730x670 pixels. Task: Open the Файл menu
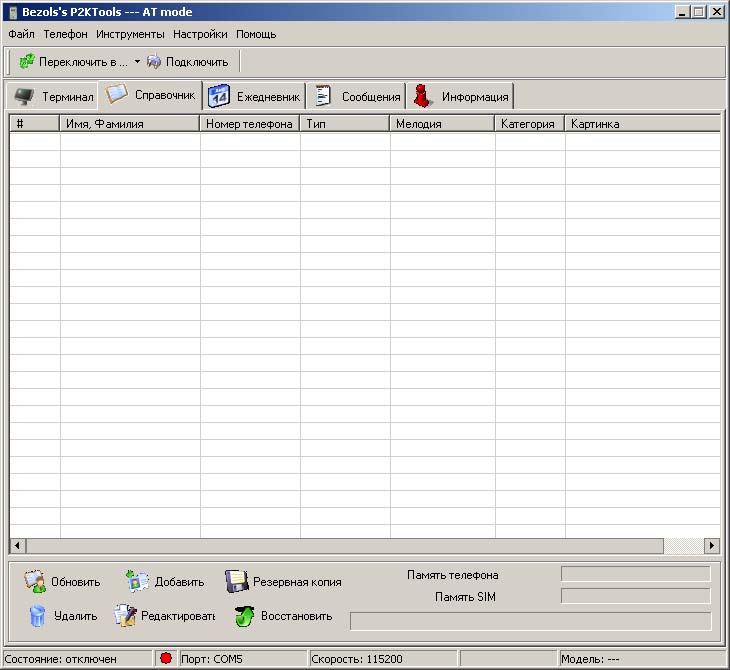tap(21, 34)
